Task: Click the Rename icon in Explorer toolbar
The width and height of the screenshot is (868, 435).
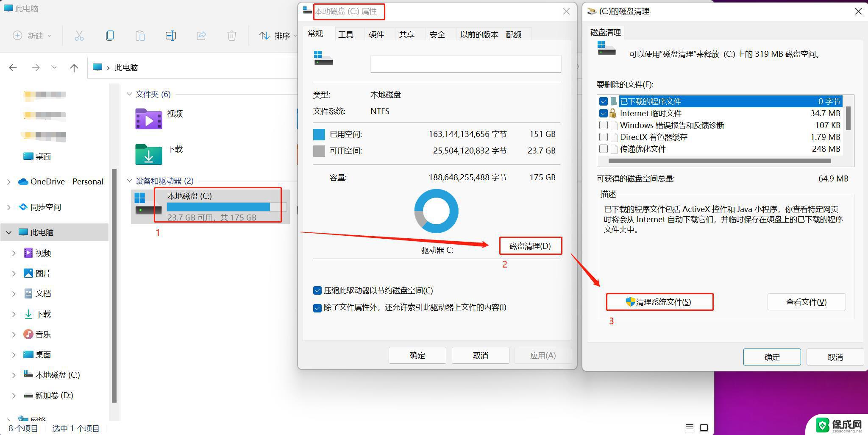Action: pyautogui.click(x=171, y=36)
